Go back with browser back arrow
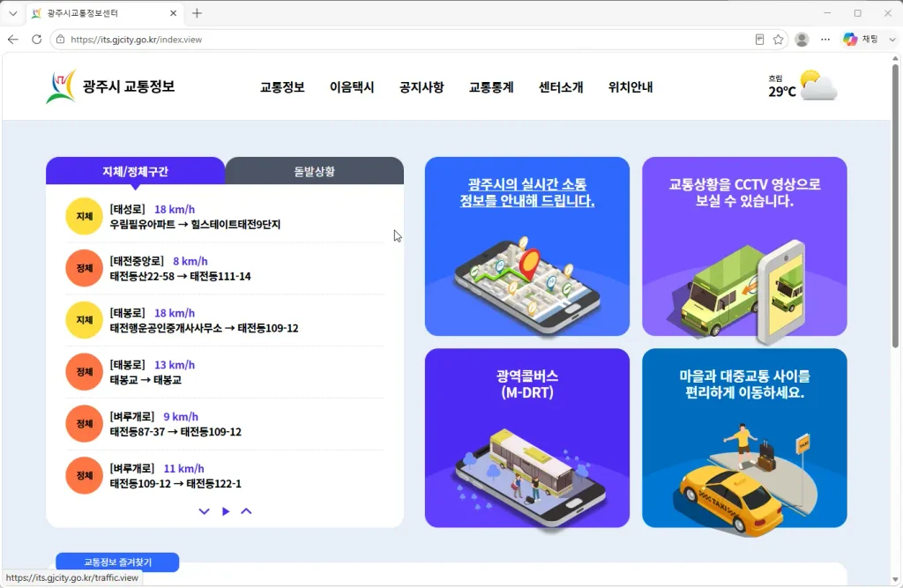 coord(13,39)
